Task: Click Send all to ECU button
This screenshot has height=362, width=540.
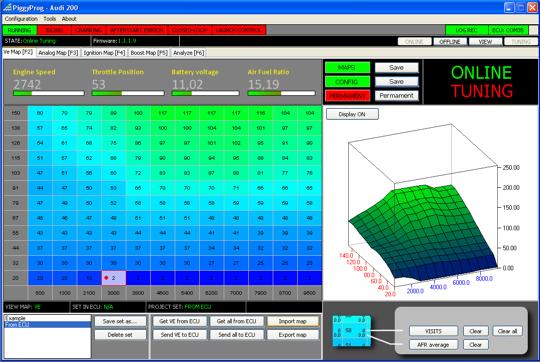Action: [237, 334]
